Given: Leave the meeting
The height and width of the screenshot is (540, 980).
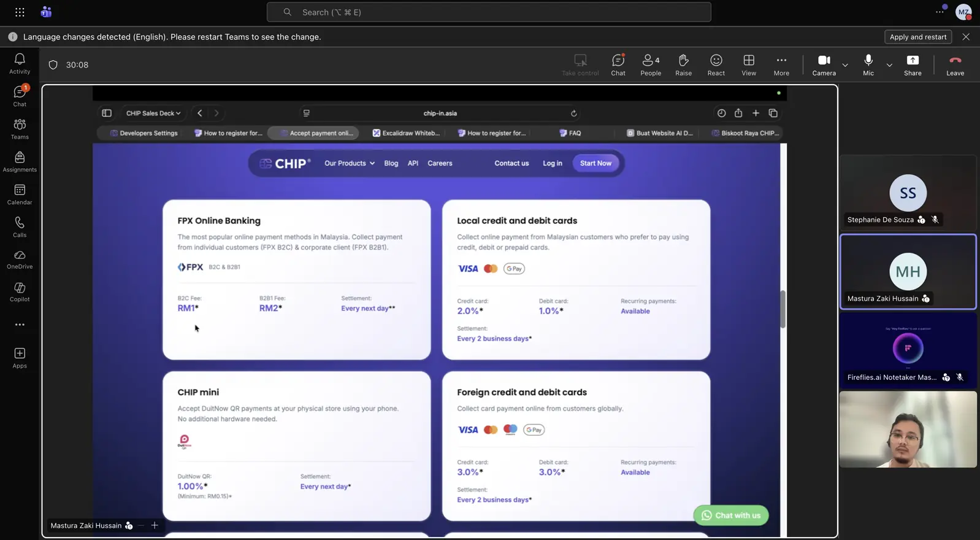Looking at the screenshot, I should (955, 64).
